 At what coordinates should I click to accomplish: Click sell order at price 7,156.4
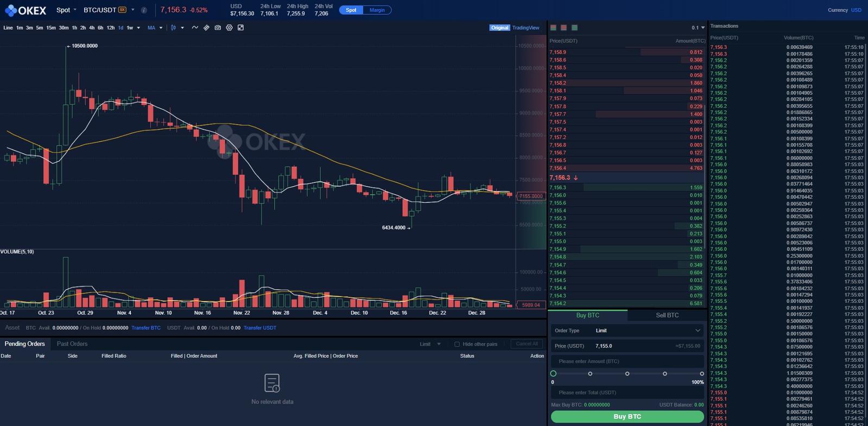(626, 168)
